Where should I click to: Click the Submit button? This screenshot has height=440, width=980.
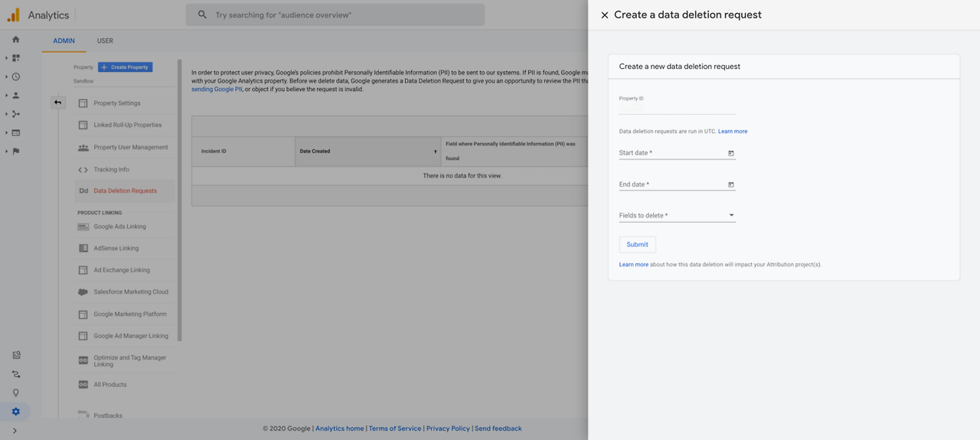pos(637,245)
